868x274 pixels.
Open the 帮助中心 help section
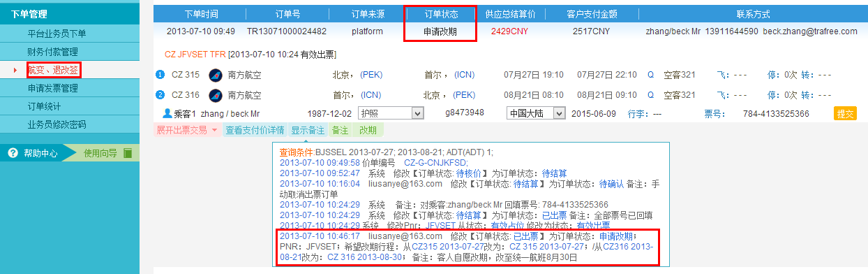pyautogui.click(x=41, y=153)
